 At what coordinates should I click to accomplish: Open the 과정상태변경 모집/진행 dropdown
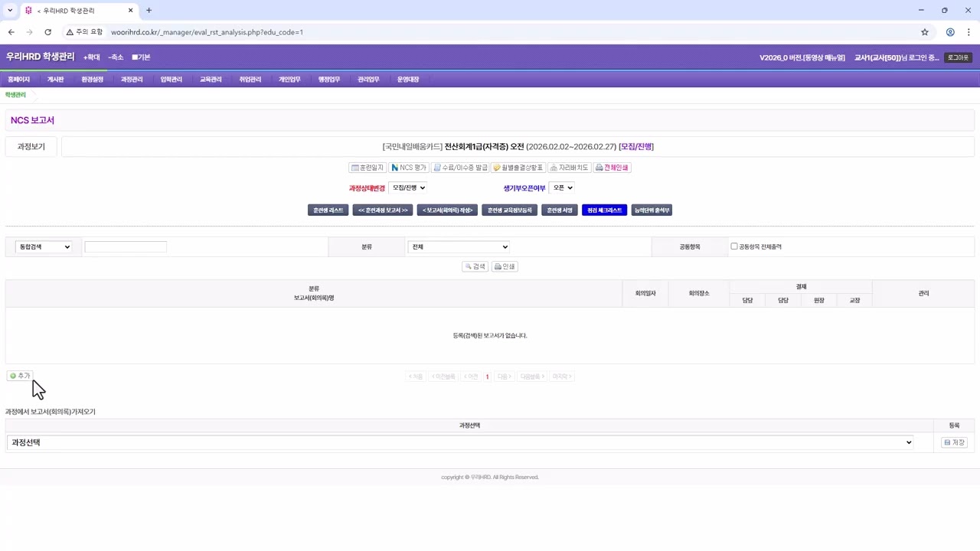click(x=408, y=187)
